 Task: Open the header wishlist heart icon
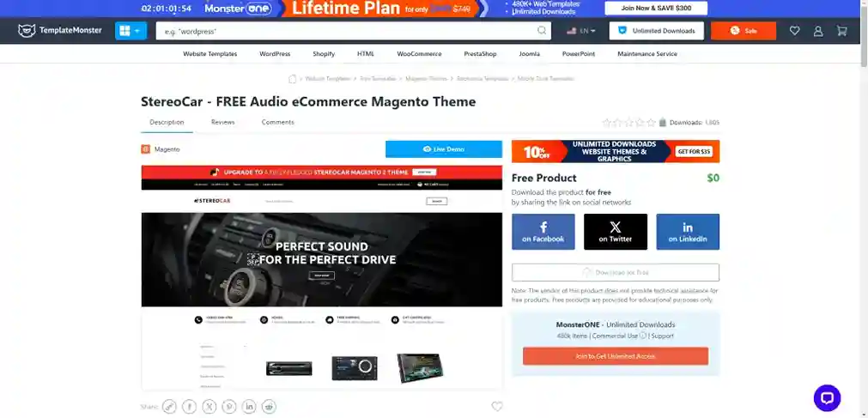click(x=794, y=31)
